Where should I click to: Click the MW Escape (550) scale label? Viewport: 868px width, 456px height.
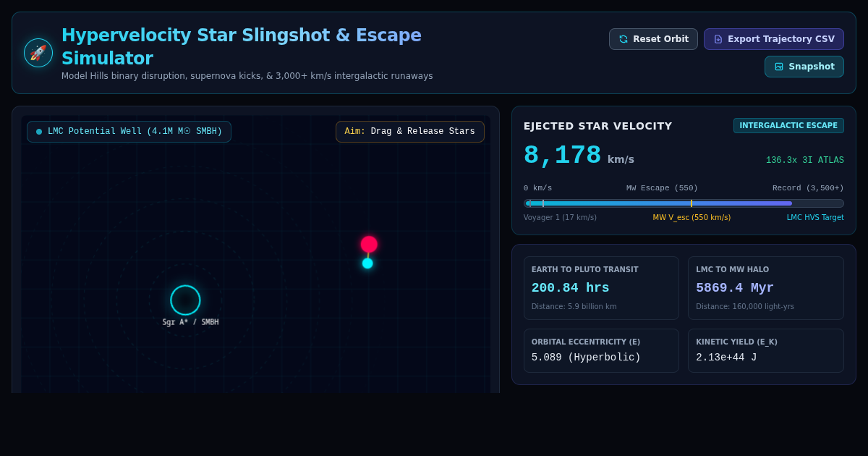coord(663,188)
